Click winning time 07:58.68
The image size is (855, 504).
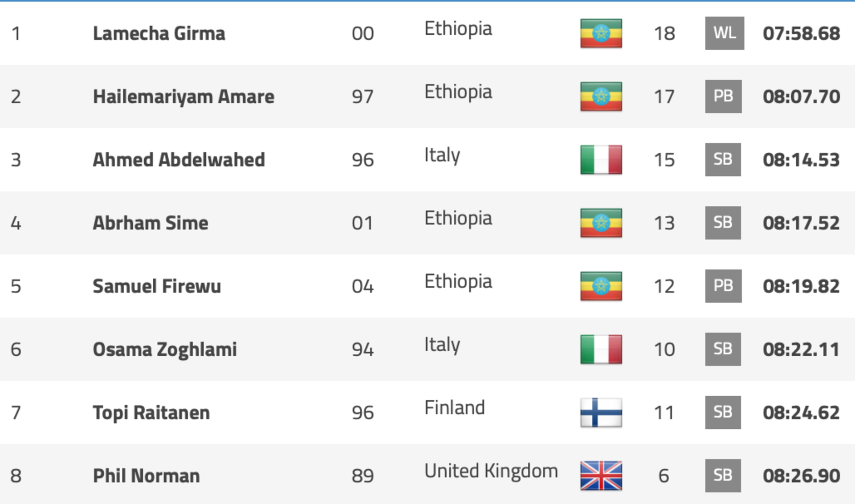click(x=802, y=34)
